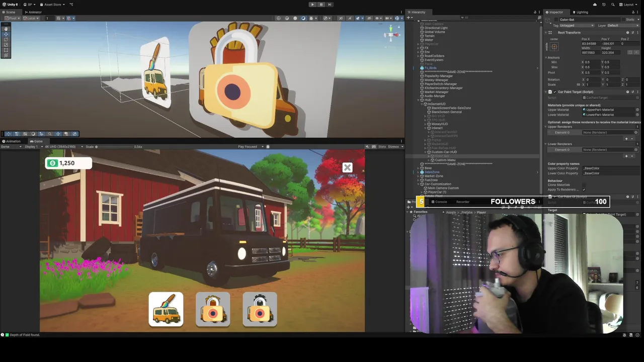
Task: Adjust the Game view Scale slider
Action: [x=113, y=147]
